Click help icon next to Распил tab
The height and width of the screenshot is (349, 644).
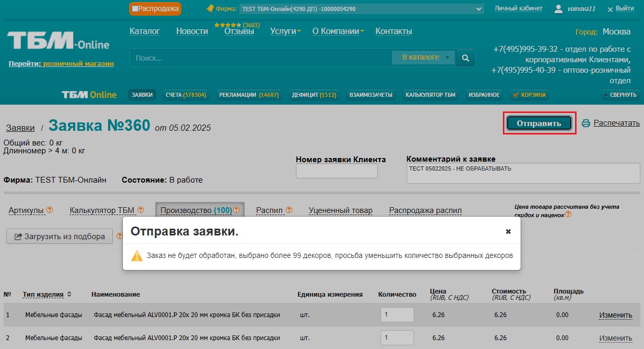pos(289,210)
